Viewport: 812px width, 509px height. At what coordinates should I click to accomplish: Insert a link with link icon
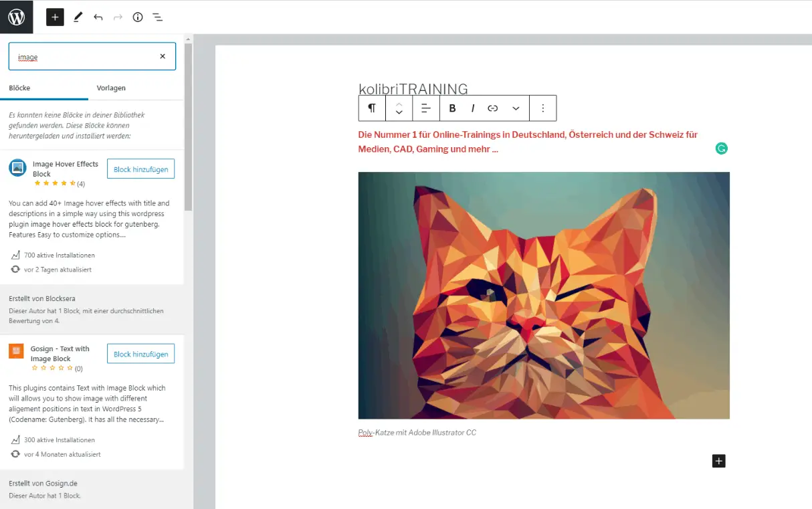[493, 108]
